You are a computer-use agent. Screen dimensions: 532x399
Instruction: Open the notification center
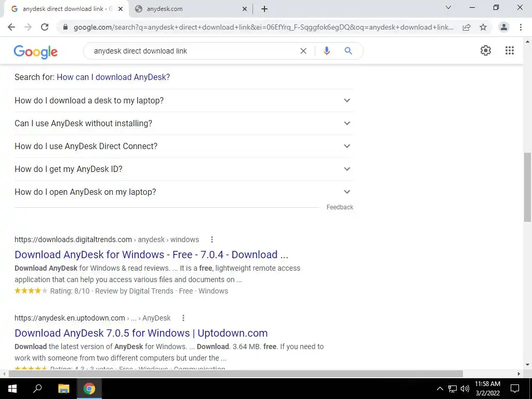pyautogui.click(x=515, y=389)
